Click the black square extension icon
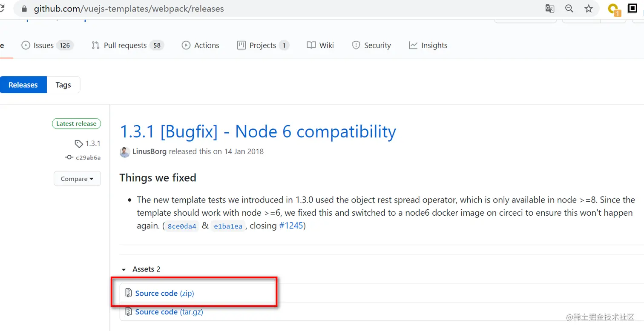 pyautogui.click(x=632, y=9)
